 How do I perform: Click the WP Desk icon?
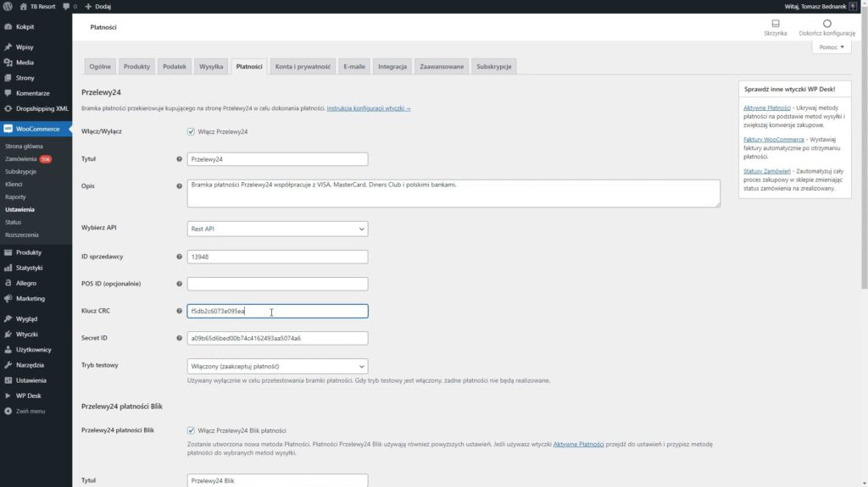pos(8,396)
